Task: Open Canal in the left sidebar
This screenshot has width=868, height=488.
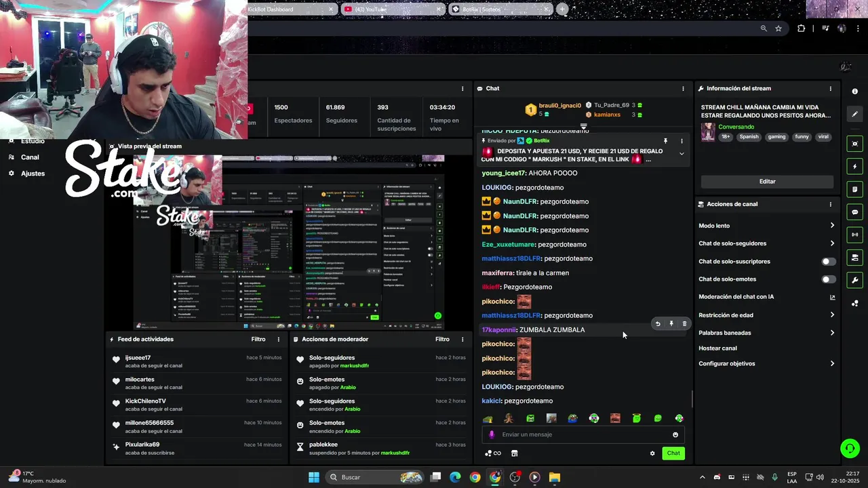Action: 30,157
